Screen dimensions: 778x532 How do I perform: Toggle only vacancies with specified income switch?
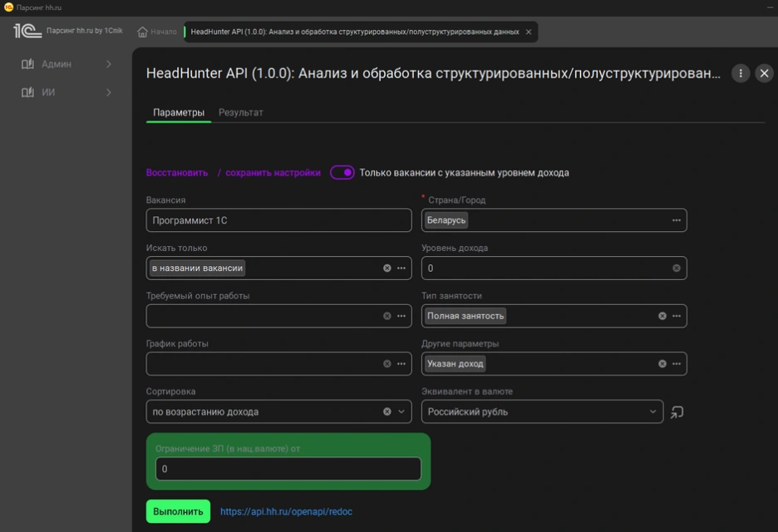(x=342, y=173)
